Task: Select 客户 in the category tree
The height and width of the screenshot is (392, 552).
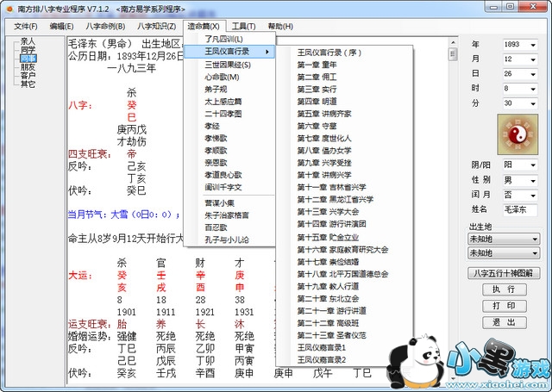Action: (x=28, y=75)
